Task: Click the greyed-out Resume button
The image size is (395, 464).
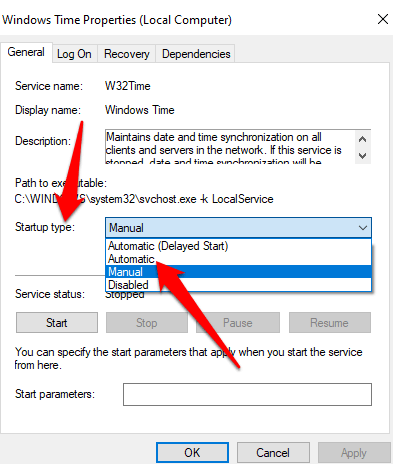Action: click(330, 323)
